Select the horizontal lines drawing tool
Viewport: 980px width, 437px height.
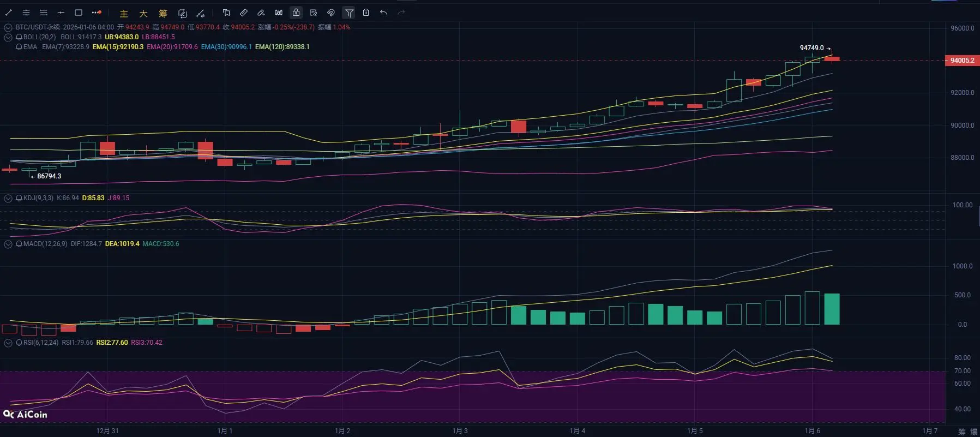click(x=44, y=13)
